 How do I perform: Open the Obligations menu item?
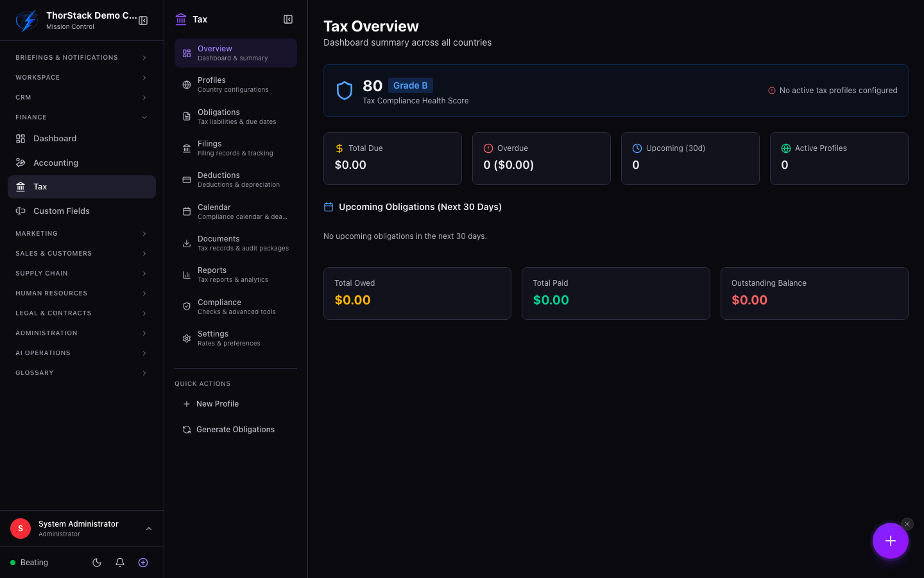click(x=235, y=116)
